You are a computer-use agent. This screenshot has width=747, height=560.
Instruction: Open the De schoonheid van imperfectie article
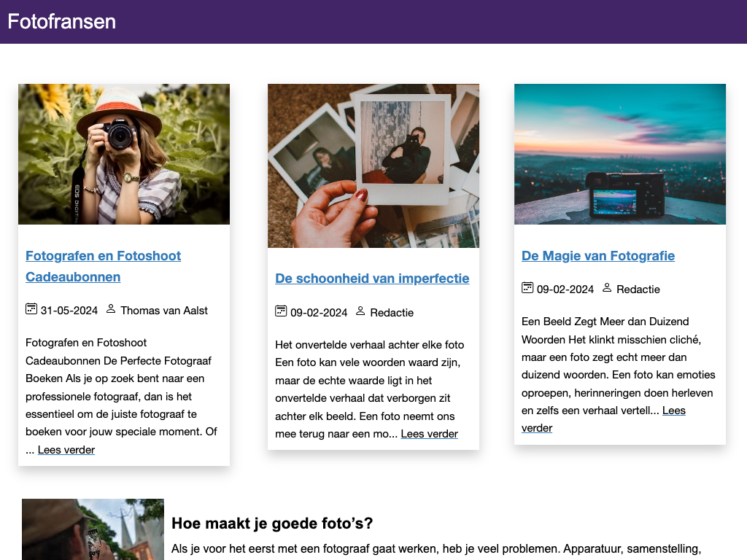(372, 279)
